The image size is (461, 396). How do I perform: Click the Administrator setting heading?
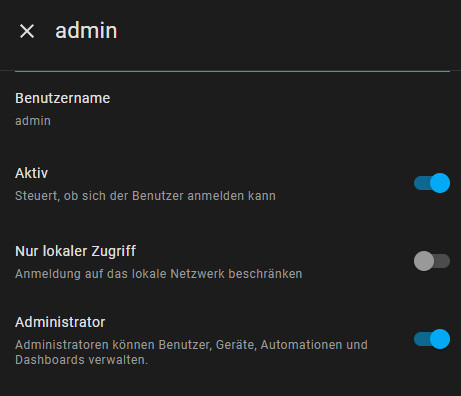[60, 322]
